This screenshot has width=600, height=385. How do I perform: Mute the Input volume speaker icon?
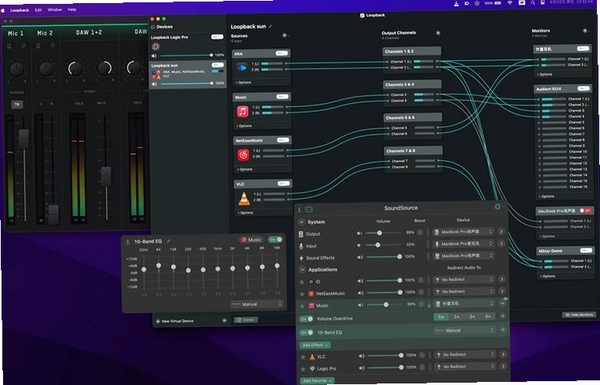pos(359,245)
